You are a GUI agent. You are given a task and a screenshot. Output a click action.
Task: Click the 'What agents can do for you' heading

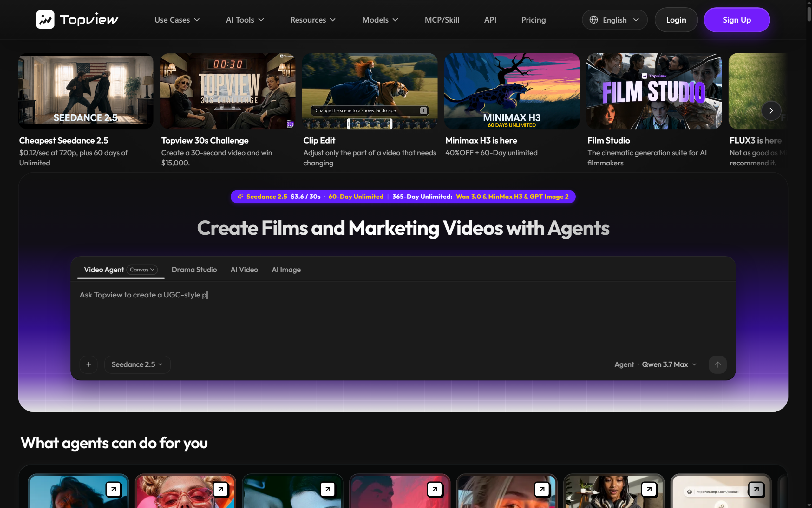point(114,443)
